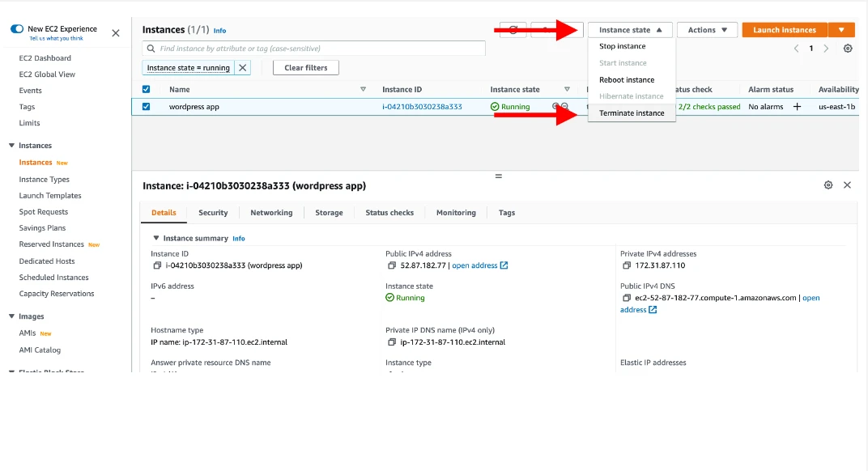Sort by Instance state column arrow

pos(567,89)
